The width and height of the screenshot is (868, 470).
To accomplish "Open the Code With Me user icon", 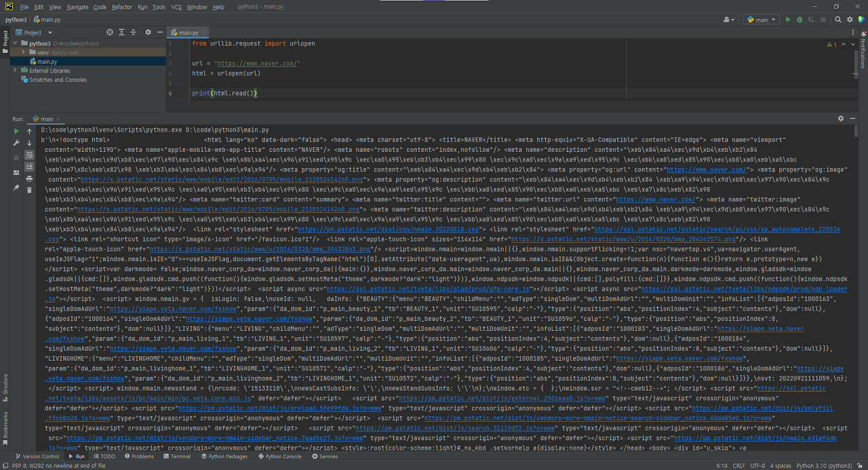I will click(x=729, y=20).
